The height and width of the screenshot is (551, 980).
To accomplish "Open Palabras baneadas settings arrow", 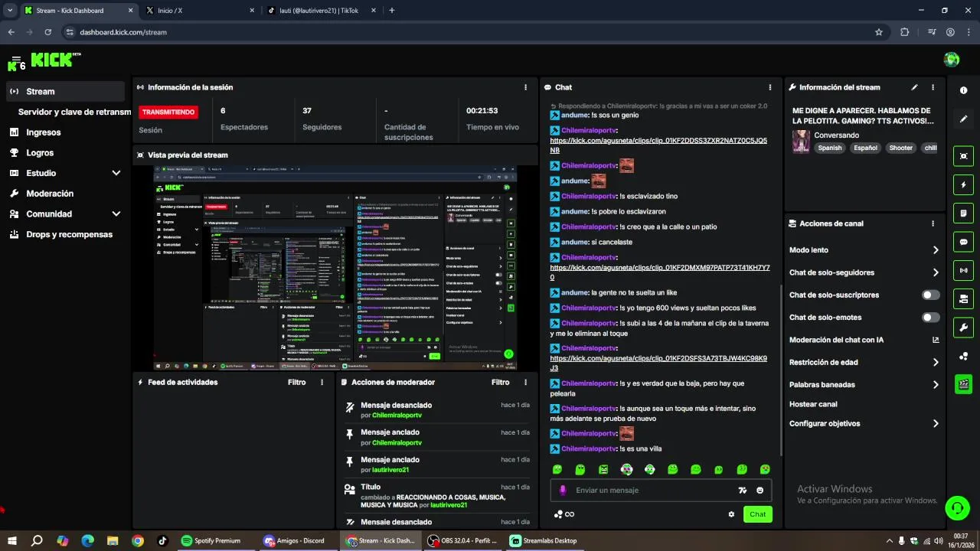I will click(x=936, y=385).
